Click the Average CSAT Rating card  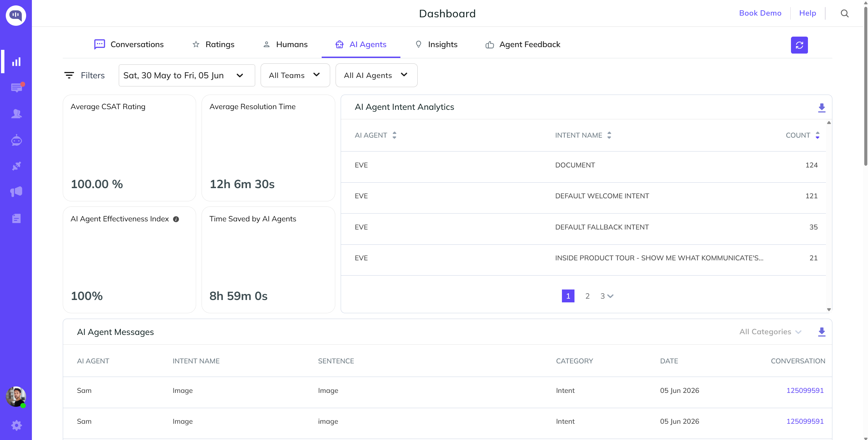(129, 148)
